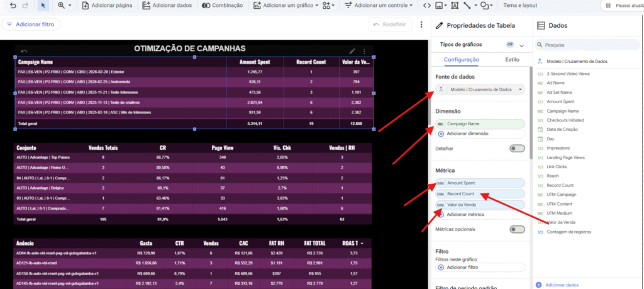Viewport: 644px width, 289px height.
Task: Click the pencil edit icon on the table
Action: coord(352,51)
